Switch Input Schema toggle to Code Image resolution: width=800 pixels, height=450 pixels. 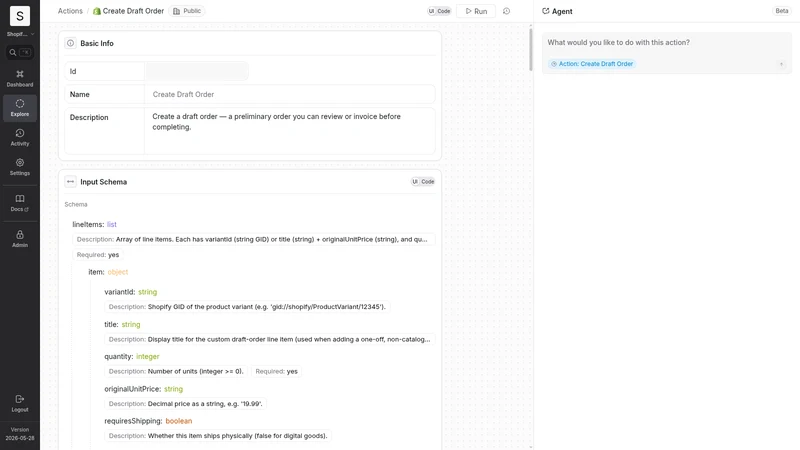[x=428, y=182]
